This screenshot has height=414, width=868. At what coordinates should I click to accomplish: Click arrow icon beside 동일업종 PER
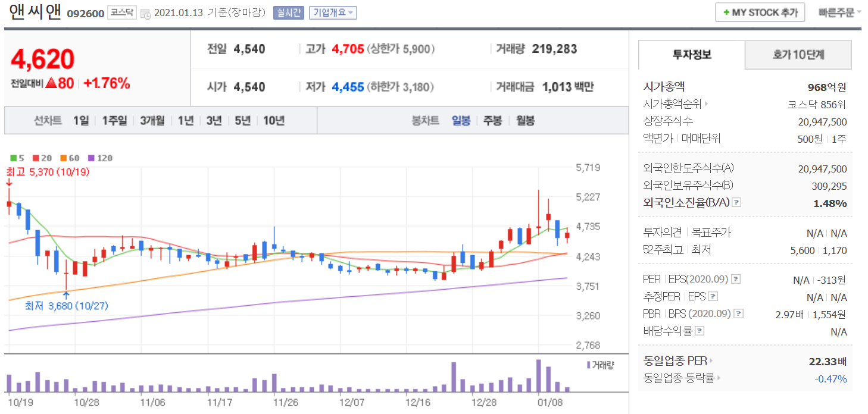[x=711, y=361]
